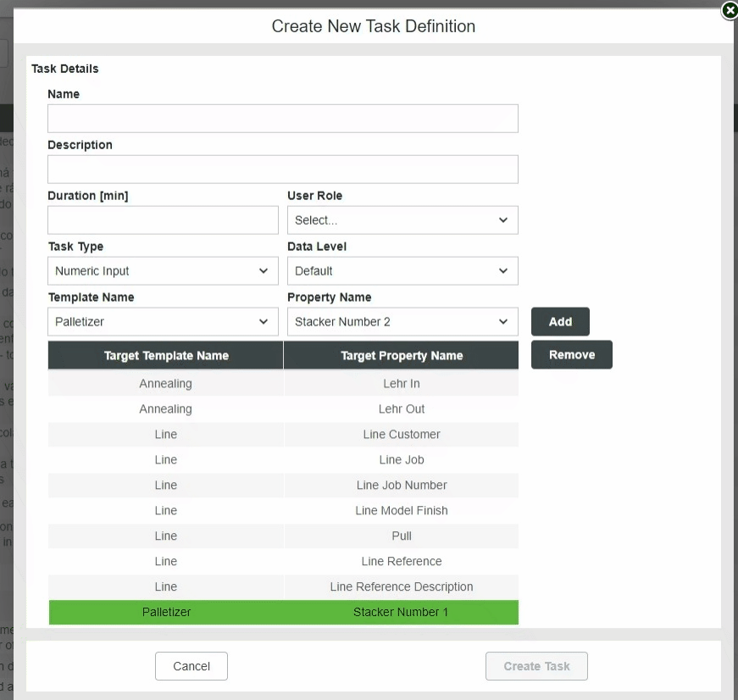This screenshot has height=700, width=738.
Task: Open the Task Type dropdown showing Numeric Input
Action: 163,271
